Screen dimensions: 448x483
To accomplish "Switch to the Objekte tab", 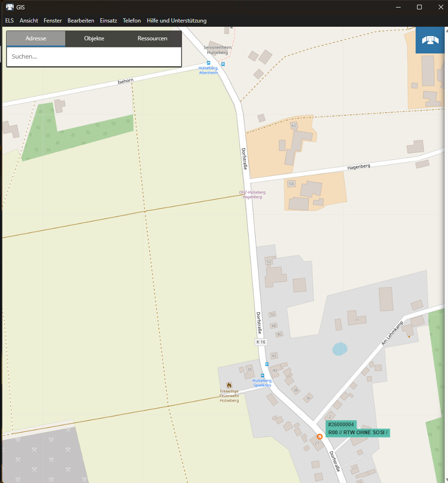I will point(94,38).
